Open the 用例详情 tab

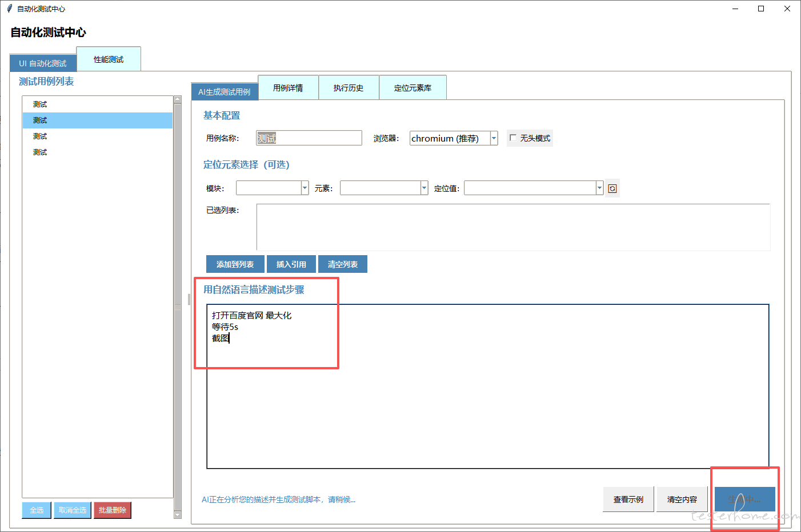288,88
